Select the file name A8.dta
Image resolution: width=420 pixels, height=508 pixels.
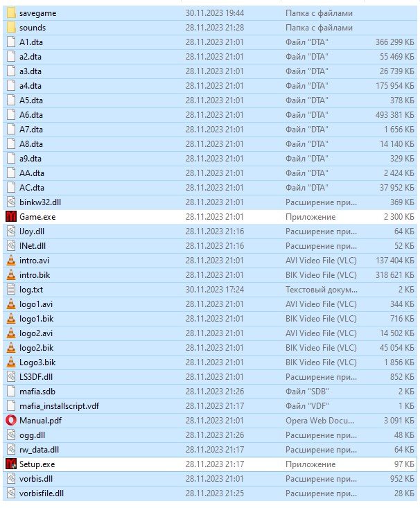click(x=31, y=144)
